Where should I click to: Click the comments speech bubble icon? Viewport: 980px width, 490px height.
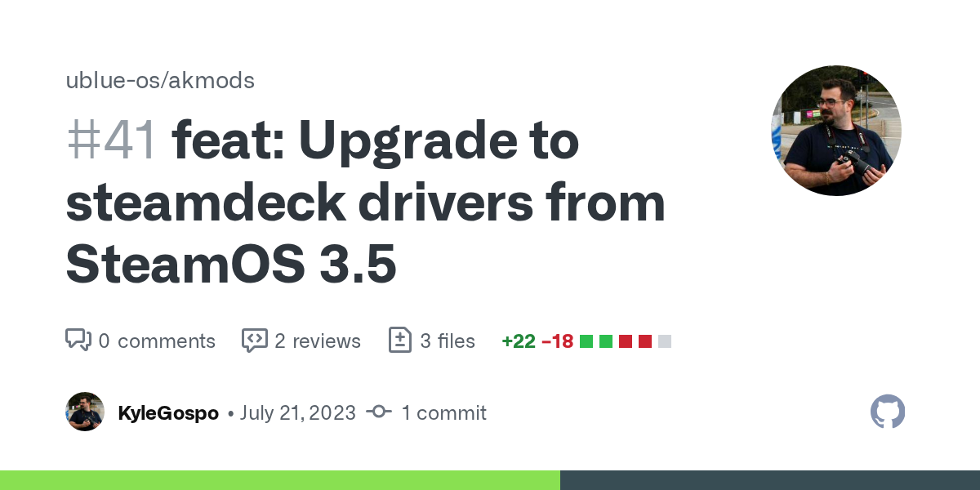[78, 341]
